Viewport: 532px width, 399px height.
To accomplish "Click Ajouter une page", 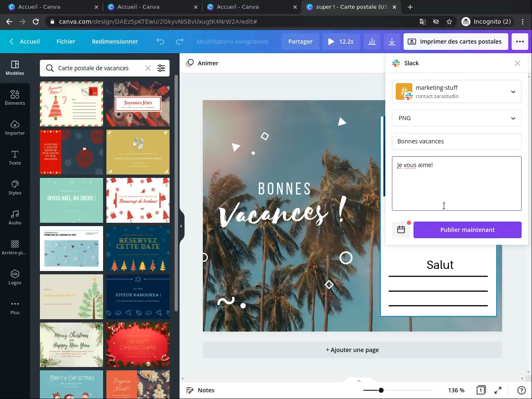I will [352, 350].
